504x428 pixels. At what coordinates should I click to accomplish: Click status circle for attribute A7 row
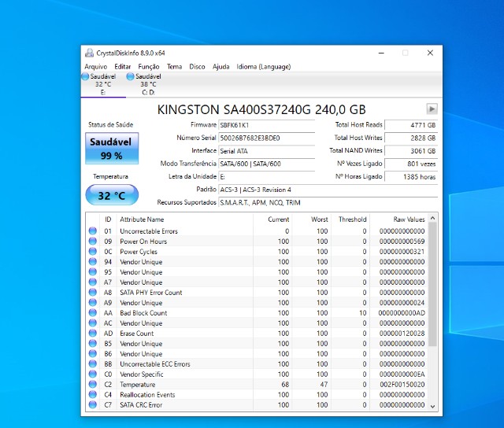[93, 282]
